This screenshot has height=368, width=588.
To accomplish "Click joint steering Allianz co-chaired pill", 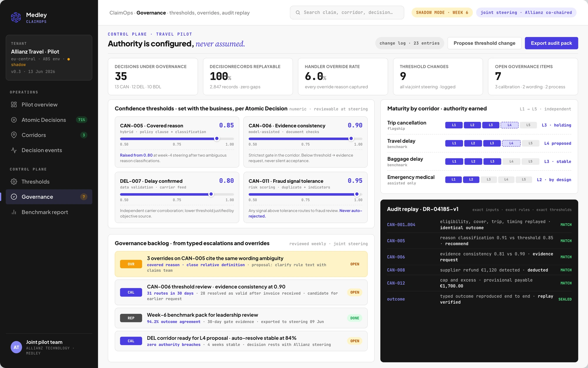I will pyautogui.click(x=526, y=12).
